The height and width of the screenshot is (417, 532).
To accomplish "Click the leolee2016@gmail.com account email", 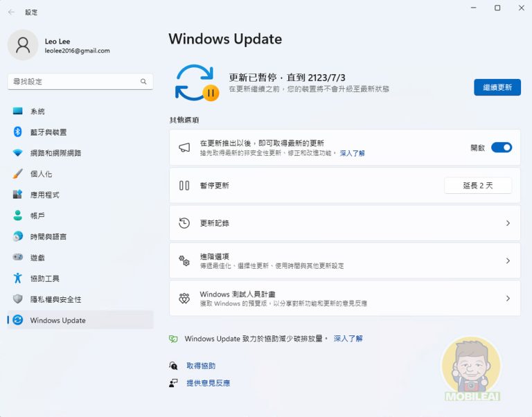I will (x=78, y=51).
